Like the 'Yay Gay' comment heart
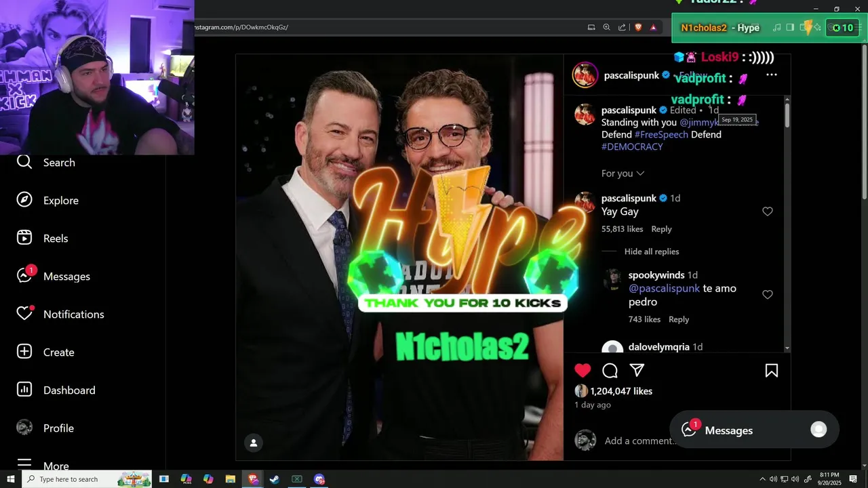Viewport: 868px width, 488px height. (768, 211)
